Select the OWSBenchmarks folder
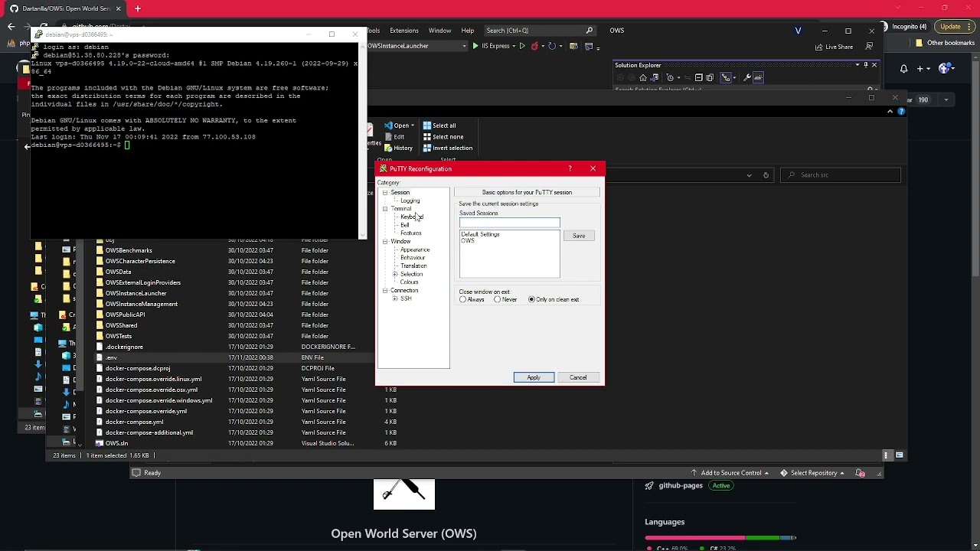The width and height of the screenshot is (980, 551). [129, 250]
